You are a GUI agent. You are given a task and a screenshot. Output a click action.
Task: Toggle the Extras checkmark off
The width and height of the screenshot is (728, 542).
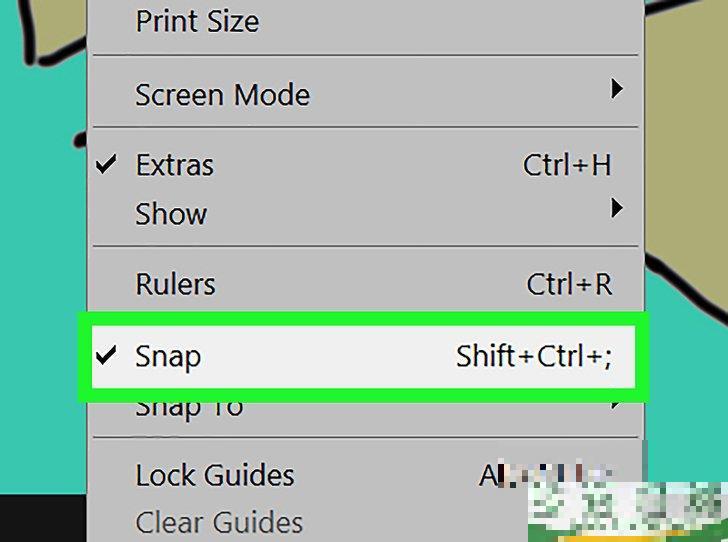tap(106, 165)
